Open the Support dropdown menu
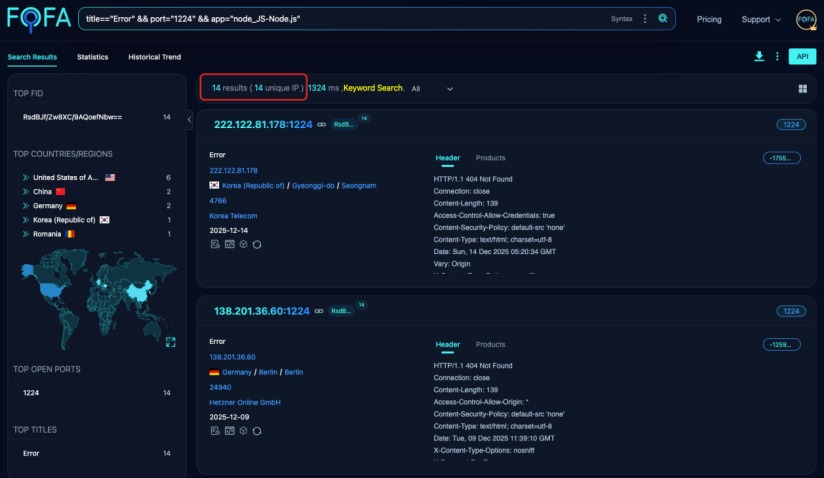 [x=762, y=19]
